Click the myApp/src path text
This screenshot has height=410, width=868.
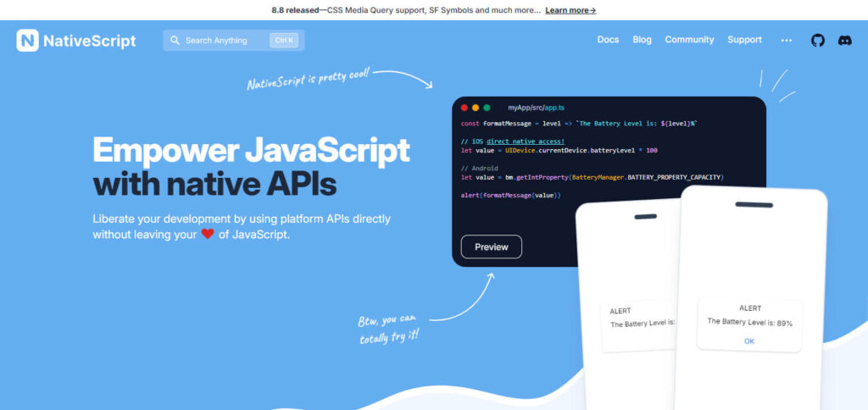[x=526, y=108]
